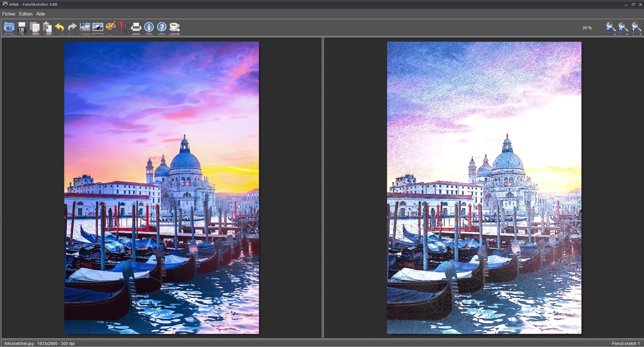The width and height of the screenshot is (644, 347).
Task: Open the Fichier menu
Action: tap(8, 14)
